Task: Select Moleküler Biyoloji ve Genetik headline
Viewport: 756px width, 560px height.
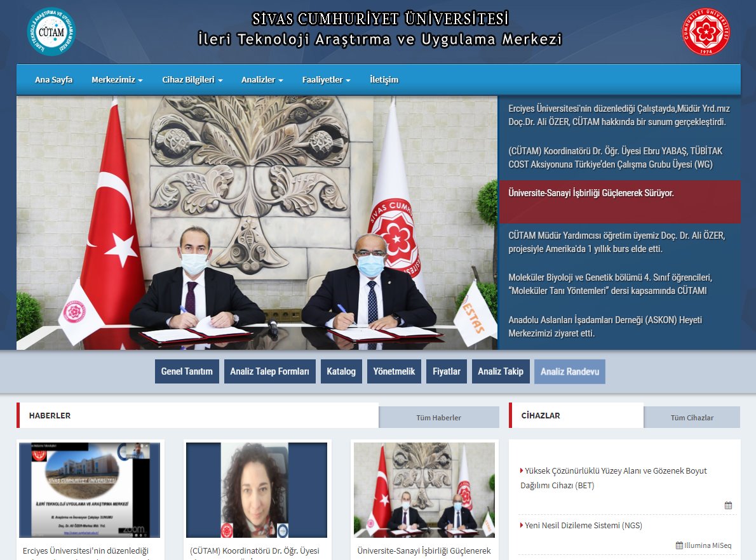Action: (619, 284)
